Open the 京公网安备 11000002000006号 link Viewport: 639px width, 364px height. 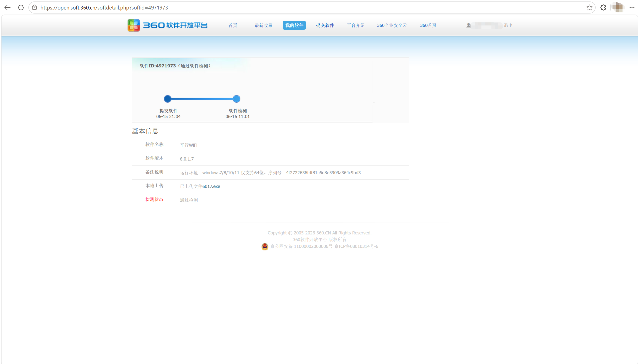point(301,246)
